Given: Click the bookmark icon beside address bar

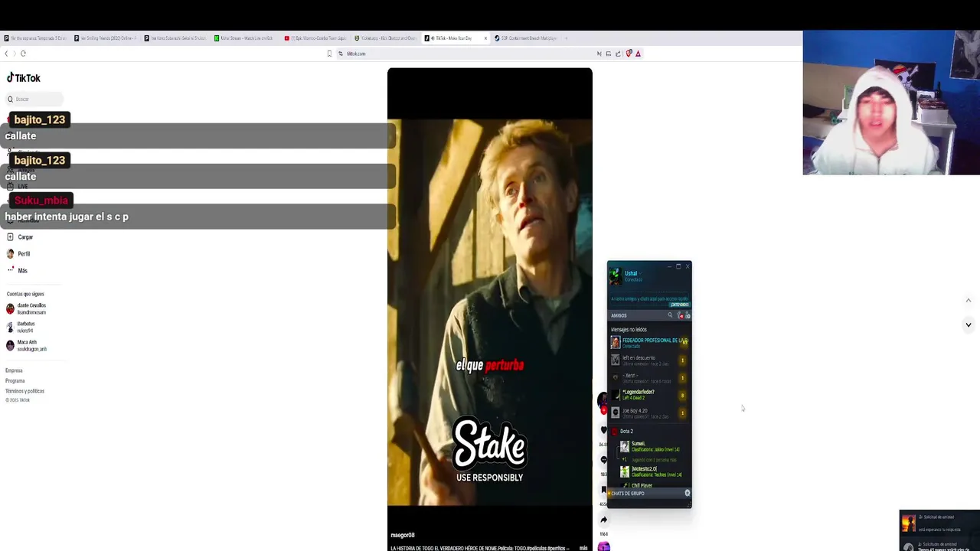Looking at the screenshot, I should [x=329, y=54].
